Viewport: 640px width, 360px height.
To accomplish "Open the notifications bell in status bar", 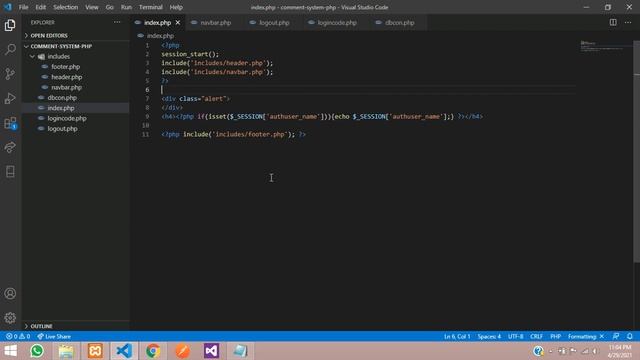I will 630,336.
